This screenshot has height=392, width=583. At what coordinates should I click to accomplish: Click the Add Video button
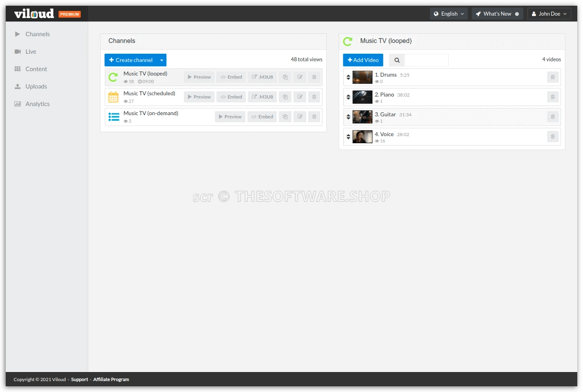pos(363,60)
